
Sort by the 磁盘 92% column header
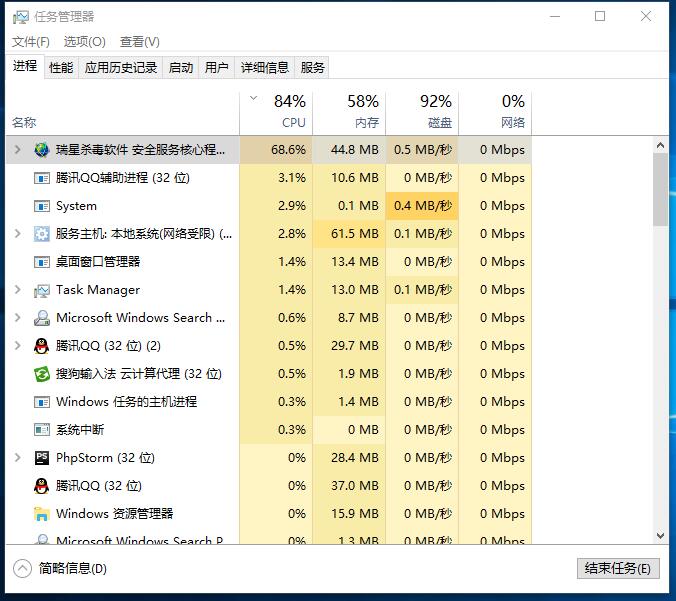pyautogui.click(x=422, y=113)
